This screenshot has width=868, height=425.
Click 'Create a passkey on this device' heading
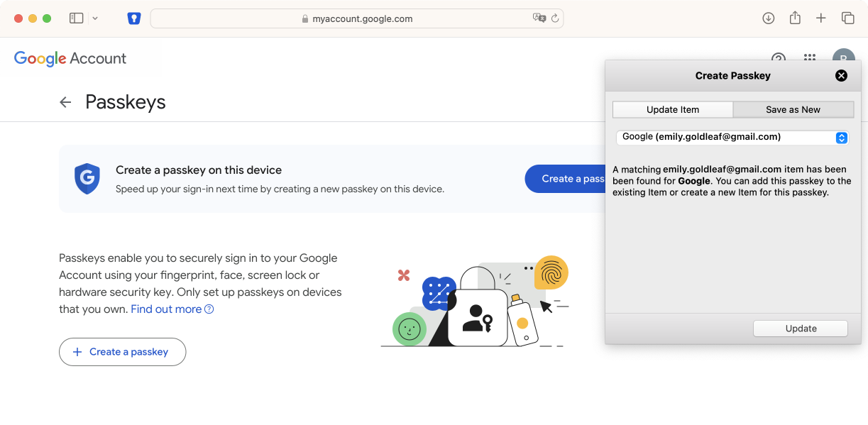(x=199, y=170)
